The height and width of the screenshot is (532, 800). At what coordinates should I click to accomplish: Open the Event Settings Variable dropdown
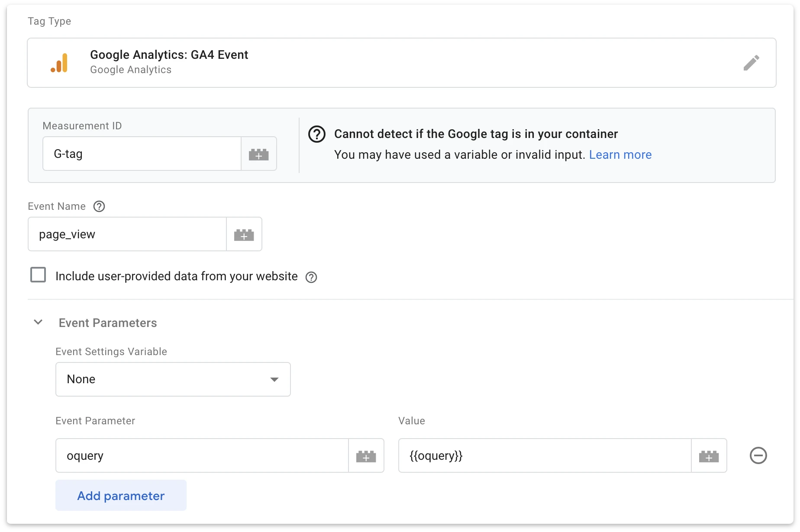[173, 379]
